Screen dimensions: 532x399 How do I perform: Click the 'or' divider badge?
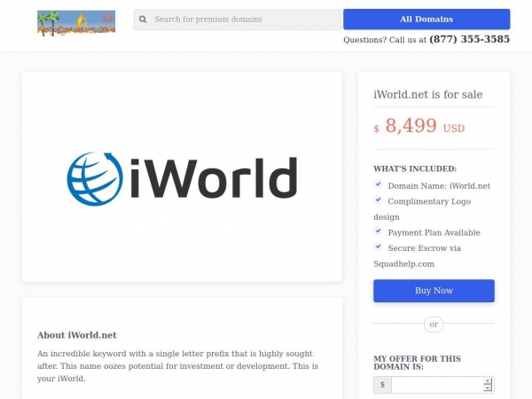coord(434,325)
